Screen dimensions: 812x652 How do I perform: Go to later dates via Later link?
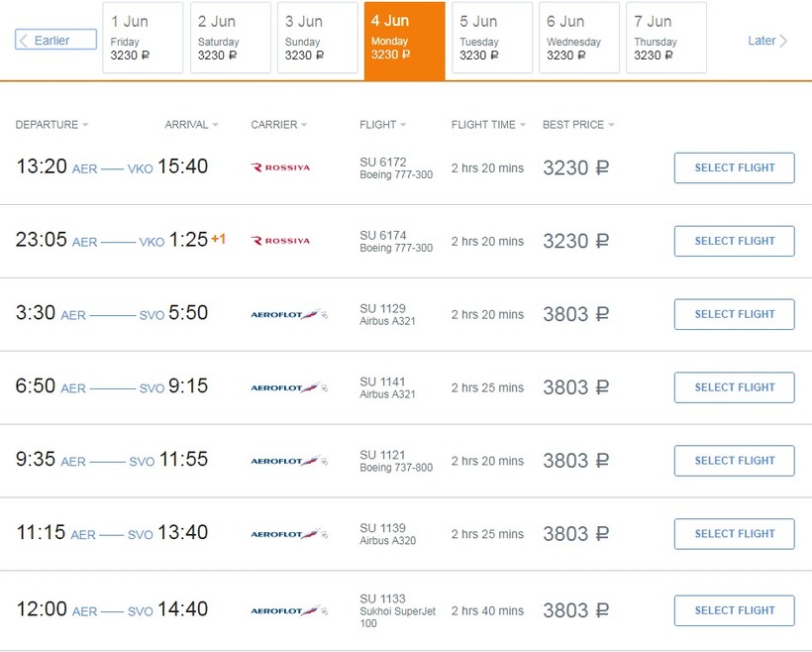click(767, 41)
